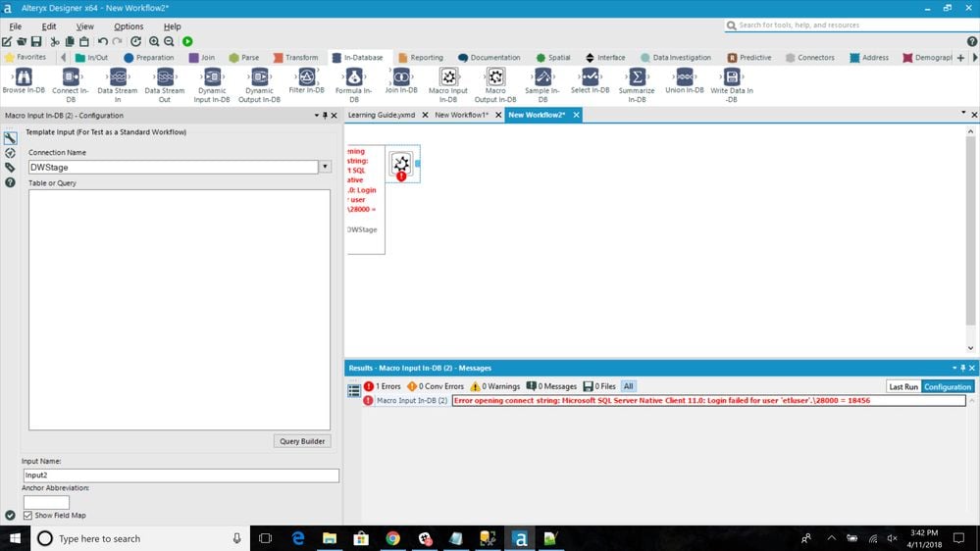Show tool palette categories to the left

[63, 58]
